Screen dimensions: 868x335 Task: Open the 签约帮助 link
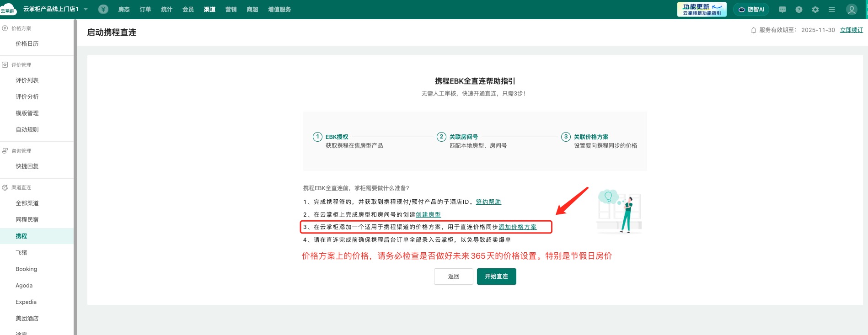point(488,202)
